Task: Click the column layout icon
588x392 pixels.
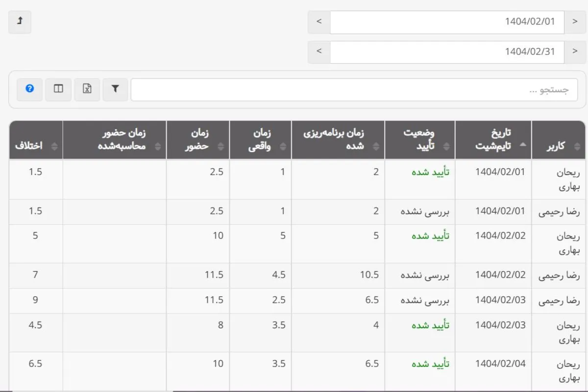Action: tap(58, 89)
